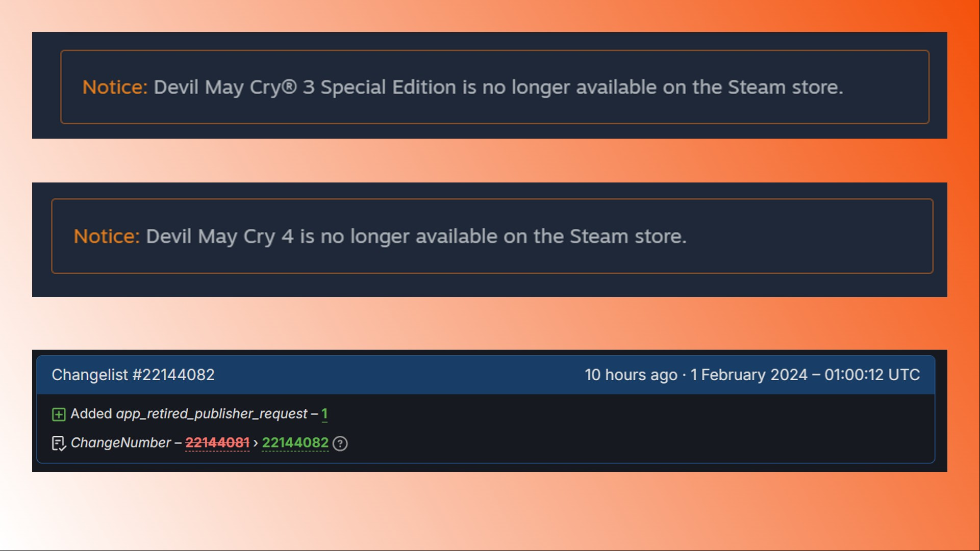Click the arrow between change numbers
The height and width of the screenshot is (551, 980).
click(256, 443)
